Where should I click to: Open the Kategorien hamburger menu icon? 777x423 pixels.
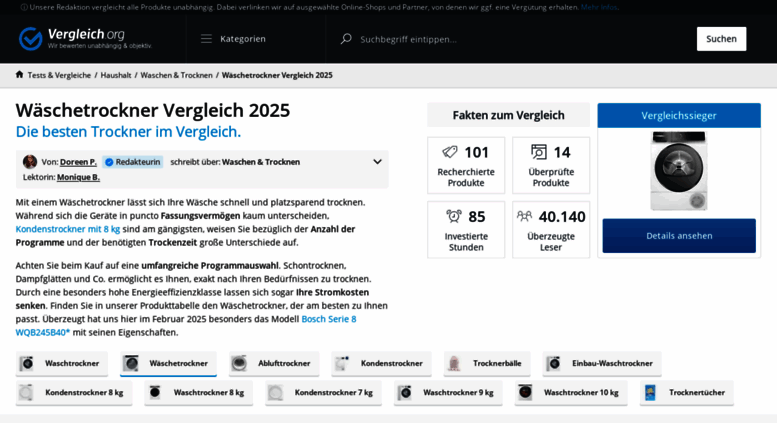[x=206, y=39]
